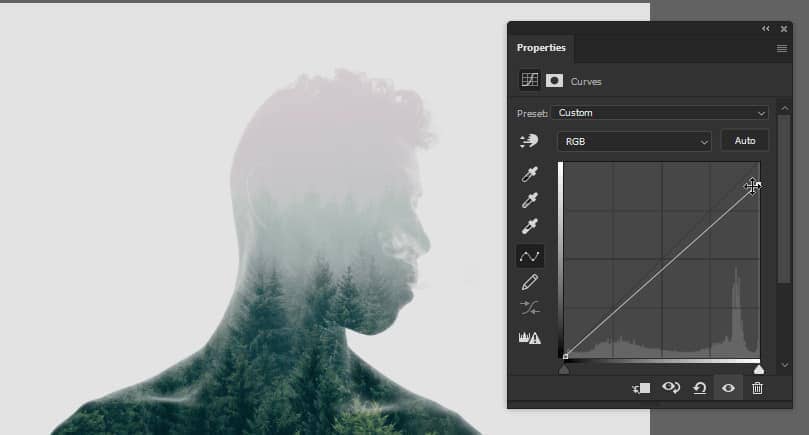View previous state of adjustment
The width and height of the screenshot is (809, 435).
[x=671, y=388]
